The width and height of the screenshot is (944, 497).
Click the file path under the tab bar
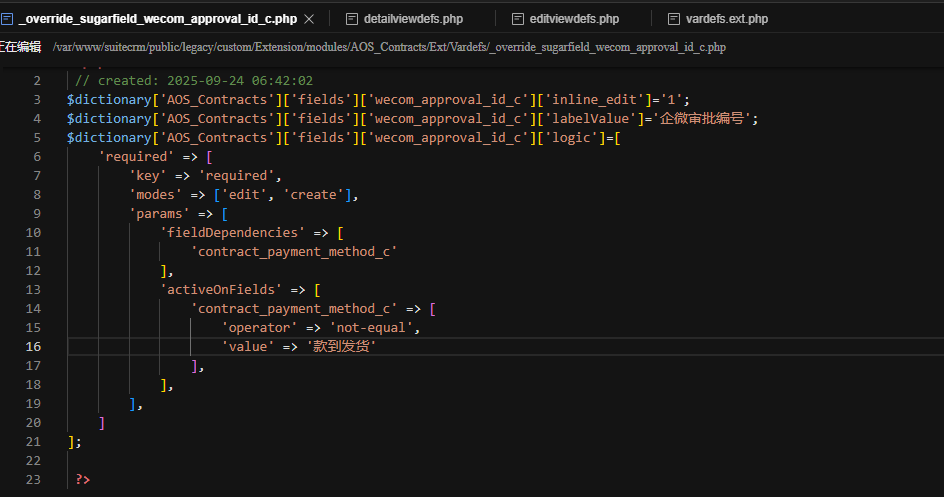389,47
